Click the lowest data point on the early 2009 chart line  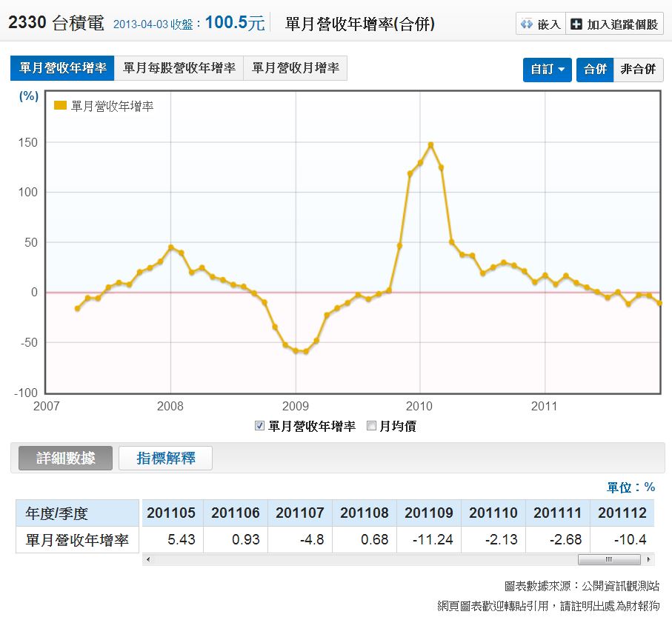(305, 351)
